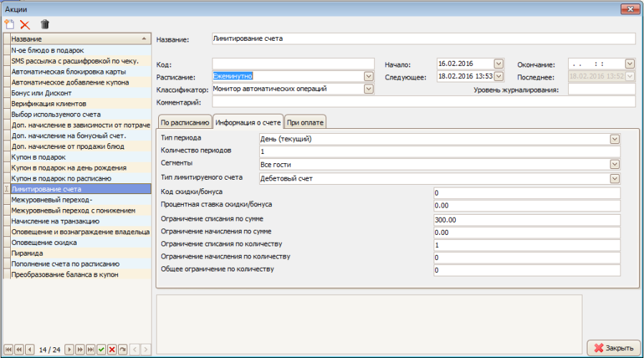Click the red X delete icon in top toolbar
This screenshot has width=644, height=358.
click(x=25, y=24)
